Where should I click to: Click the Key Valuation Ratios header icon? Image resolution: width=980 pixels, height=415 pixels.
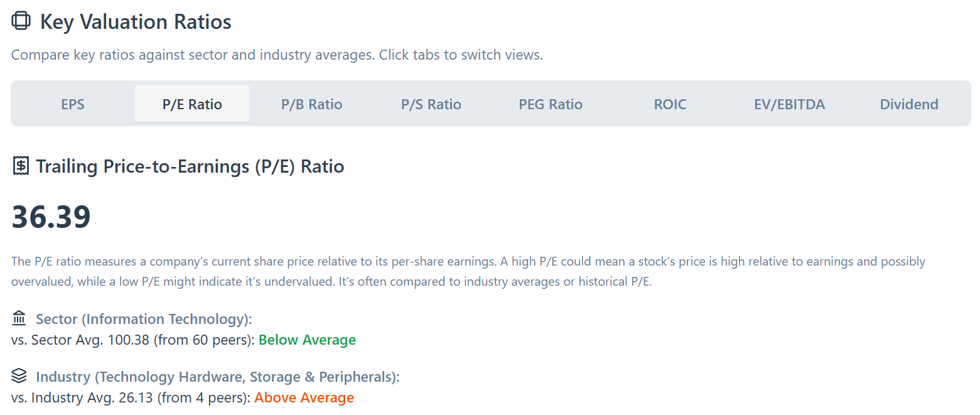click(x=21, y=21)
